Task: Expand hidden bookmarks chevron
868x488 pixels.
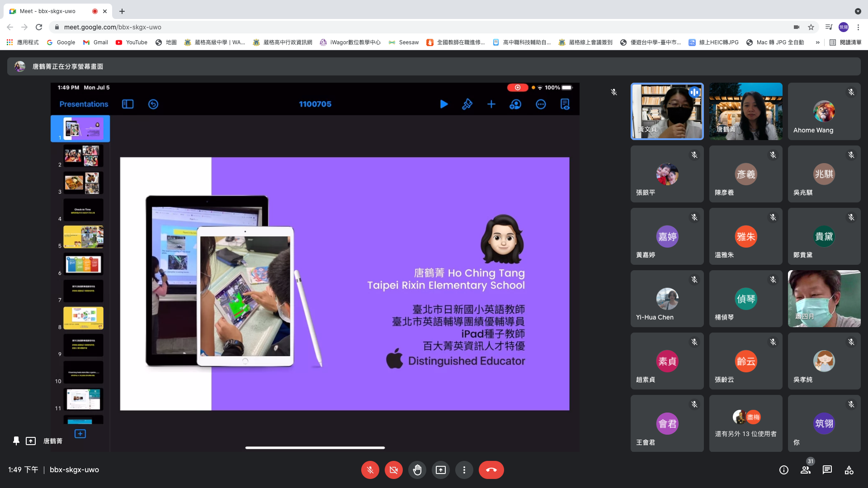Action: pos(817,42)
